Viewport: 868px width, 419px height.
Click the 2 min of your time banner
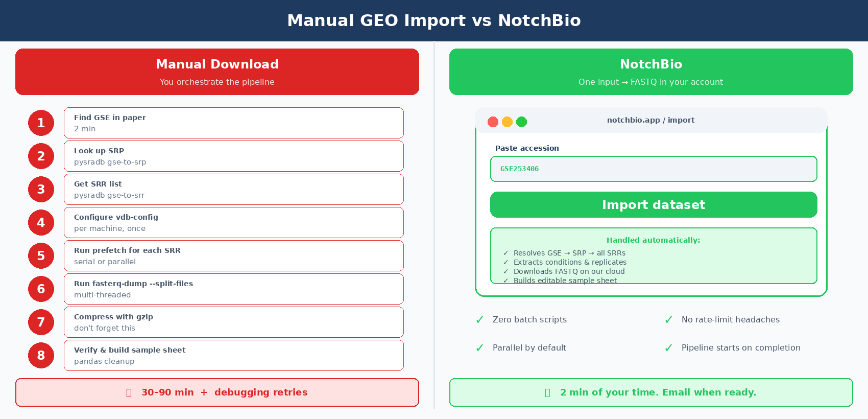tap(651, 392)
